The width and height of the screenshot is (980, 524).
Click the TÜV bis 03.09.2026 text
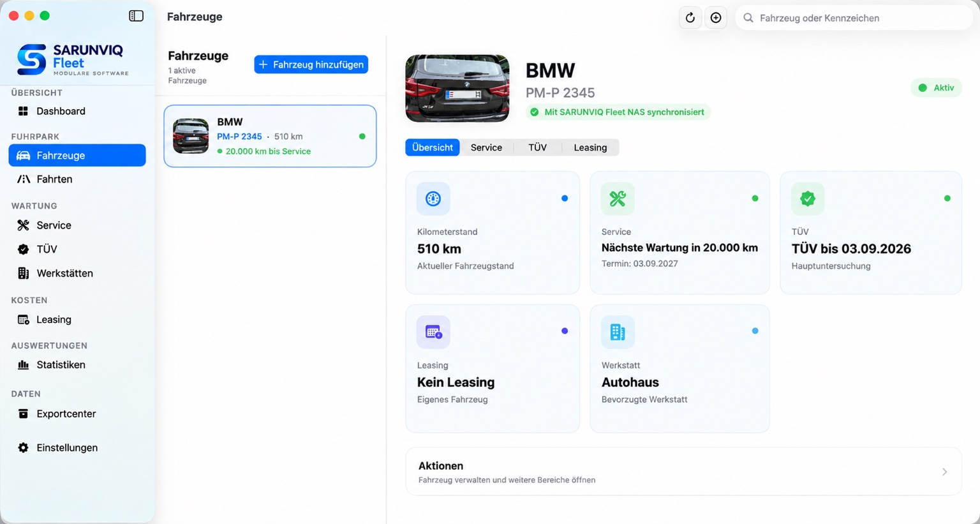[851, 249]
